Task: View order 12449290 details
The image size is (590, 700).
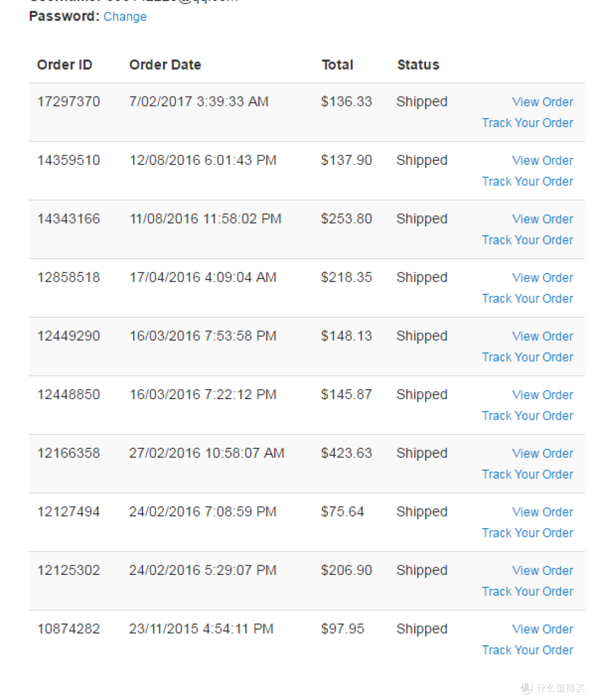Action: (542, 336)
